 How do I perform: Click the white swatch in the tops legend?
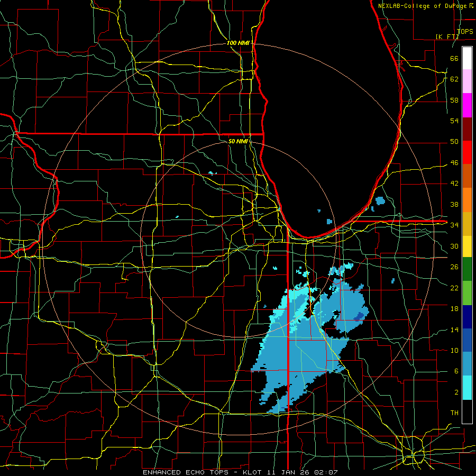pyautogui.click(x=467, y=58)
